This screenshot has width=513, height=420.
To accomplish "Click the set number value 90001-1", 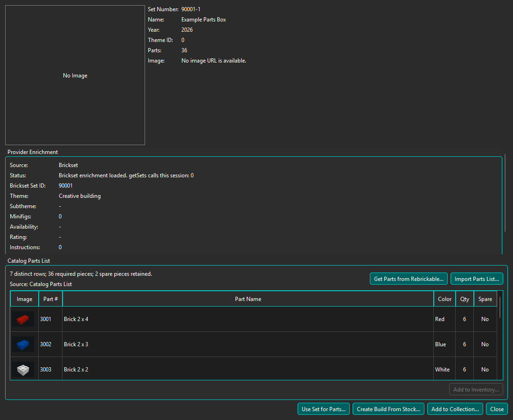I will pyautogui.click(x=191, y=9).
